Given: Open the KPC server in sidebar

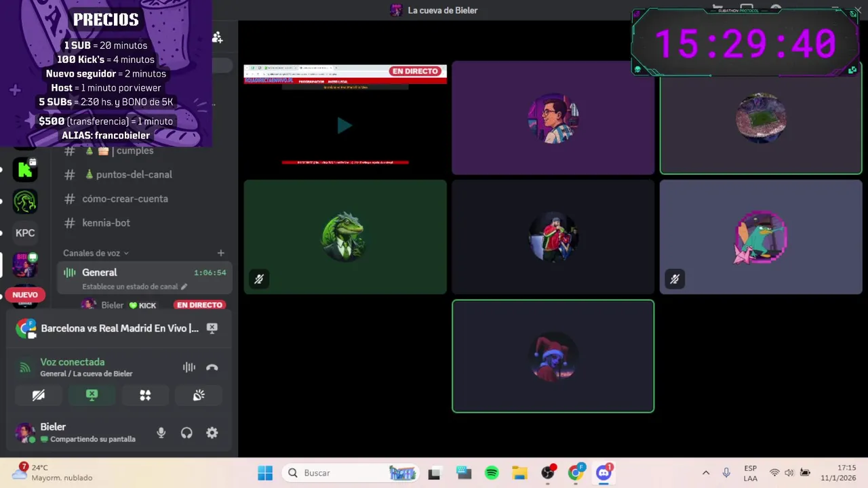Looking at the screenshot, I should [x=25, y=232].
